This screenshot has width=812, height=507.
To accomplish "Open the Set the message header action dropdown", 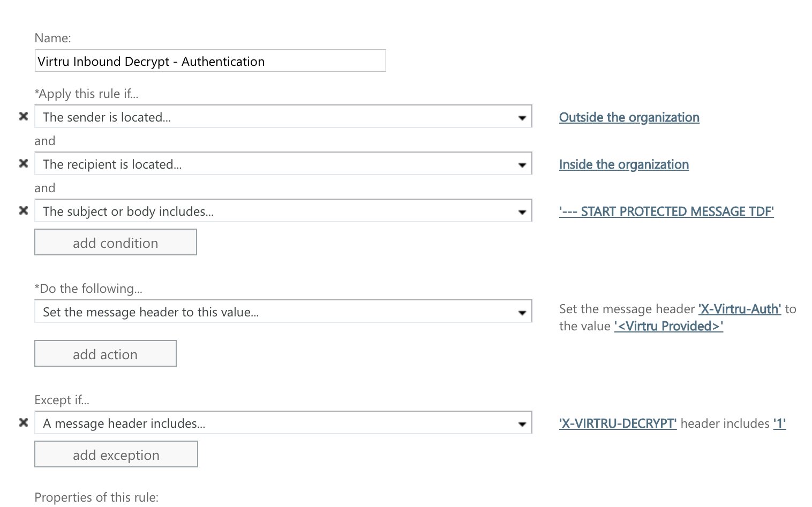I will click(x=283, y=312).
